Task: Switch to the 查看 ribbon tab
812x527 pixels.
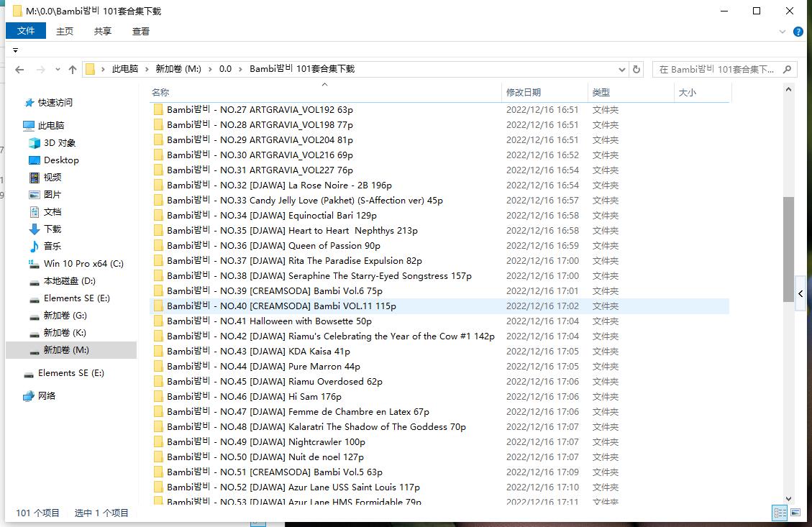Action: (x=141, y=31)
